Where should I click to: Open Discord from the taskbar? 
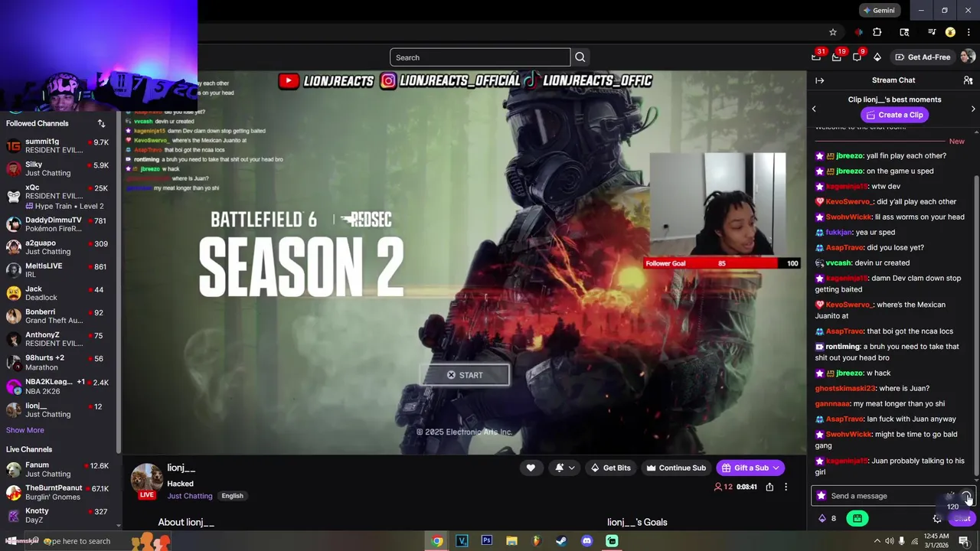pyautogui.click(x=586, y=541)
